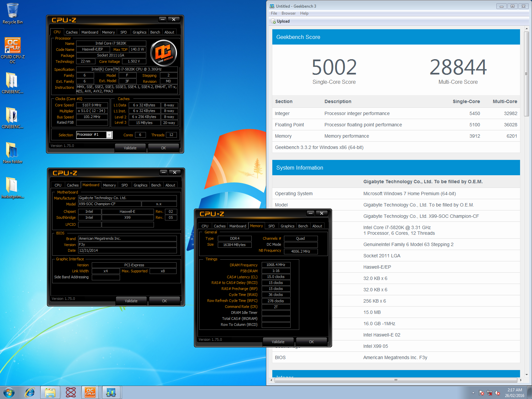Click the Floating Point row in Geekbench
This screenshot has height=399, width=532.
396,125
